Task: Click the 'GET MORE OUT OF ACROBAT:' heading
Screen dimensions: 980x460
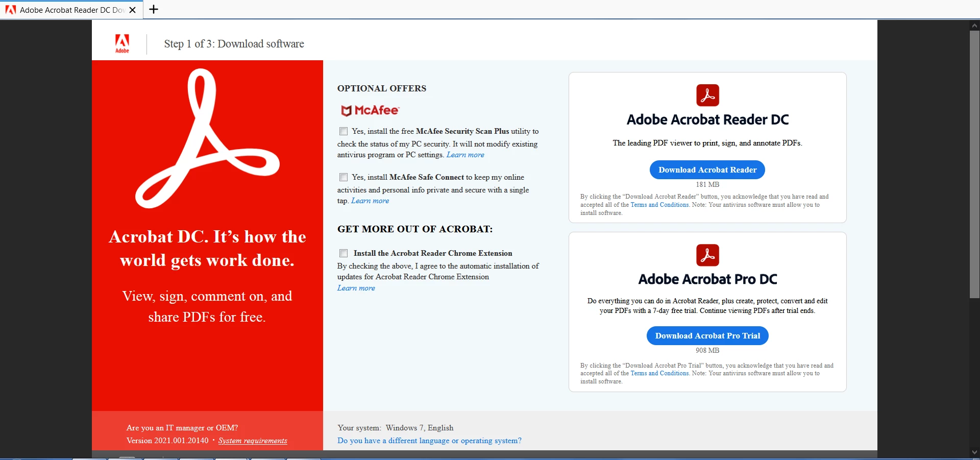Action: (x=415, y=229)
